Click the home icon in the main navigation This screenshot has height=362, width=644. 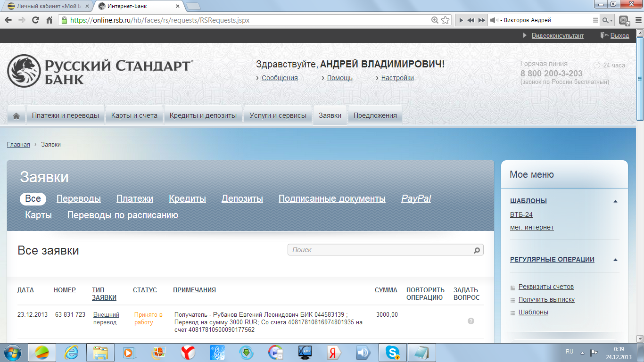pyautogui.click(x=16, y=115)
